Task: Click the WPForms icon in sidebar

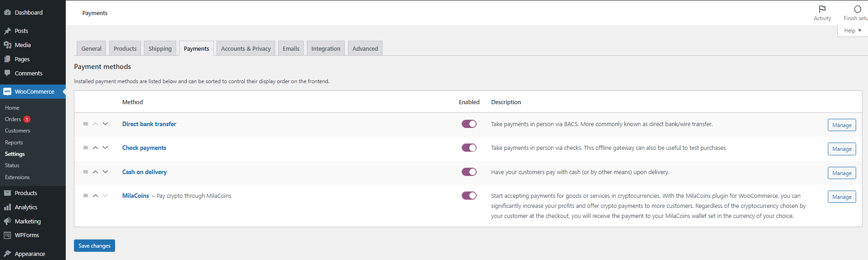Action: [7, 235]
